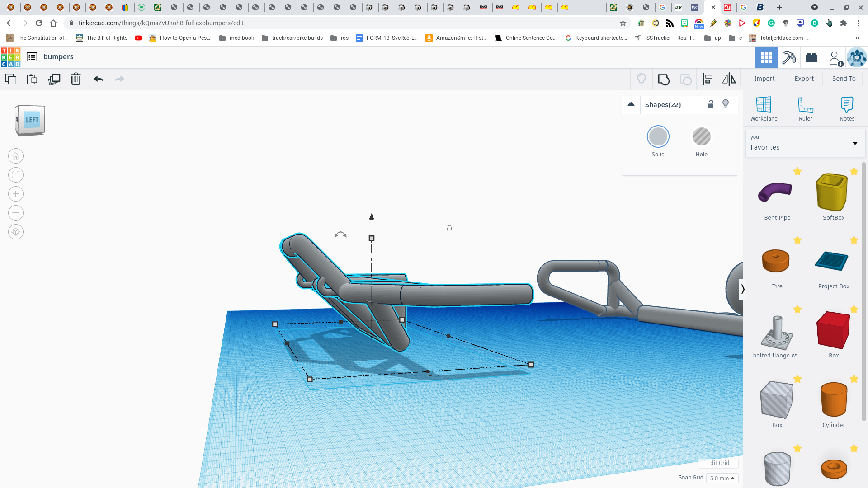Click the mirror shapes icon
This screenshot has height=488, width=868.
point(729,79)
